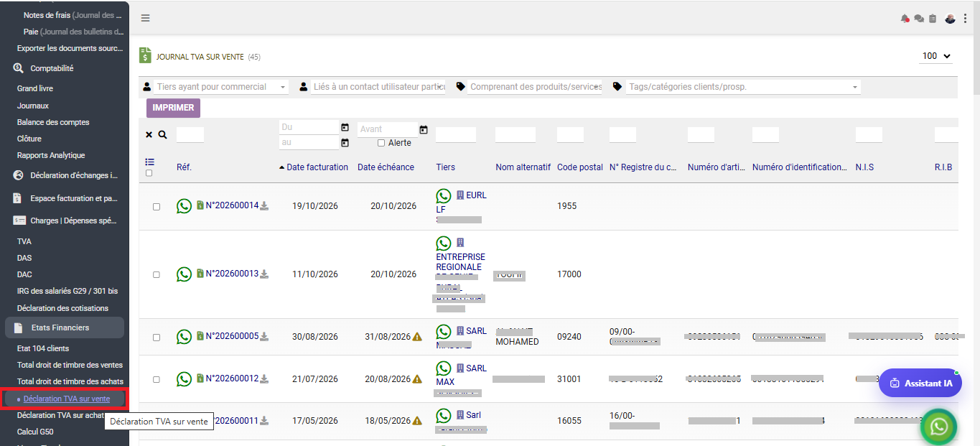Click the Réf. search filter field

click(x=190, y=134)
